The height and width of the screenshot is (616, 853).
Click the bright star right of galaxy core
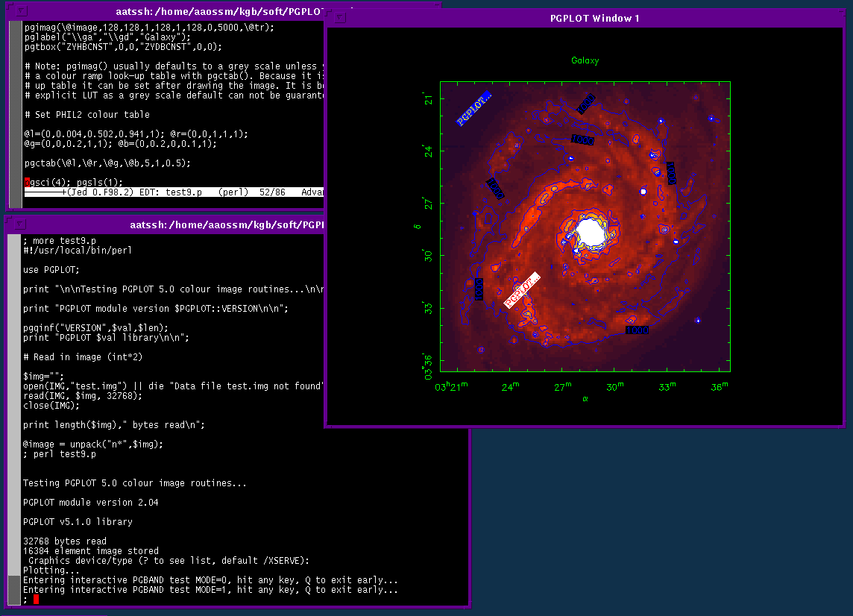pyautogui.click(x=643, y=192)
